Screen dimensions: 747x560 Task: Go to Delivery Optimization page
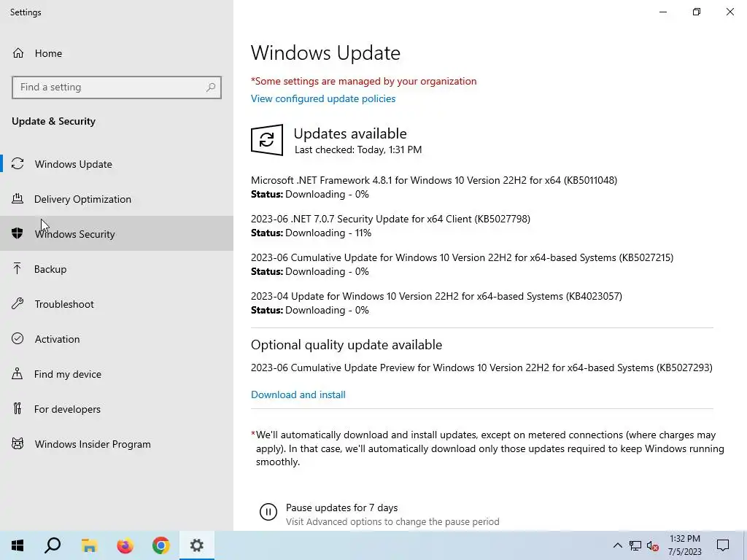117,199
